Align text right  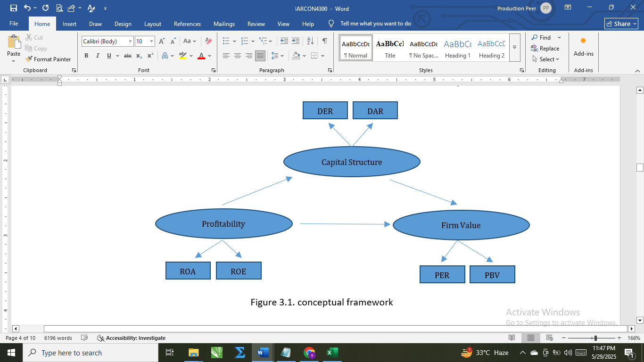pos(249,56)
